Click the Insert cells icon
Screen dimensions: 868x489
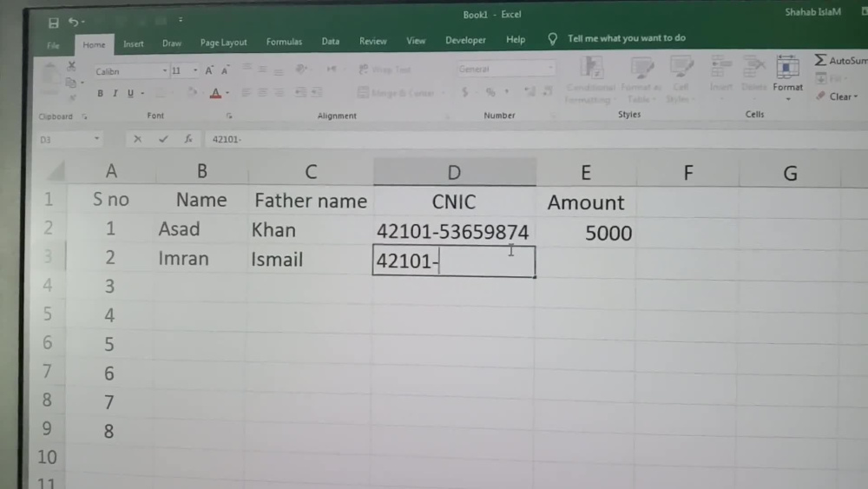click(x=720, y=68)
